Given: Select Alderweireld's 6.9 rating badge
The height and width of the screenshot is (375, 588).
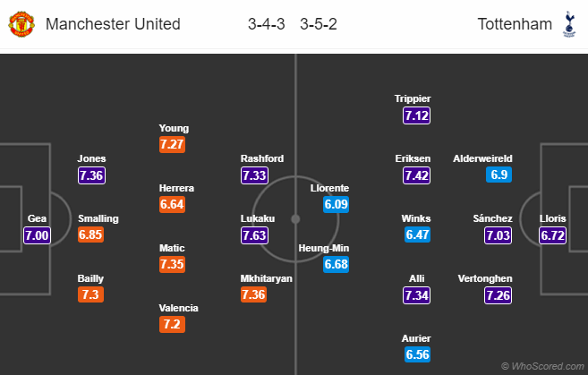Looking at the screenshot, I should point(499,175).
